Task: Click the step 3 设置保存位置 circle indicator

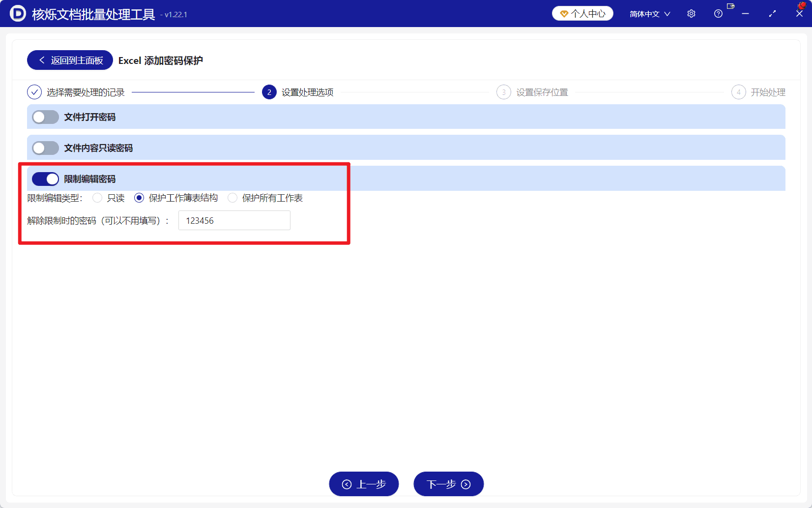Action: pos(503,92)
